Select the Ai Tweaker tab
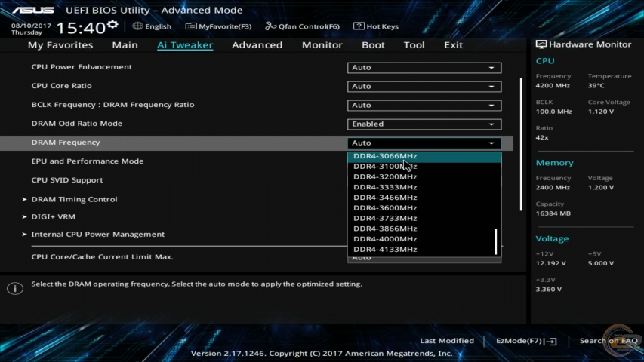Viewport: 644px width, 362px height. (185, 44)
